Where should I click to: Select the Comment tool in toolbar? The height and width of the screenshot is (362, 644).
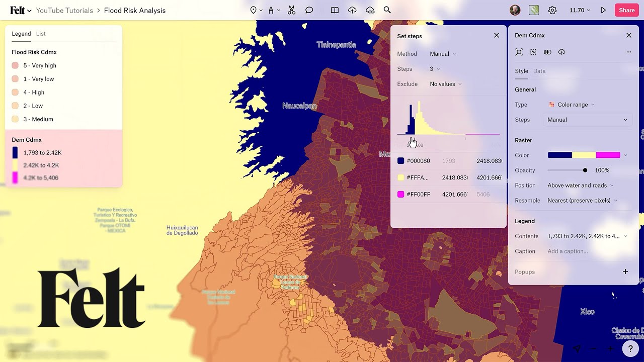(309, 10)
